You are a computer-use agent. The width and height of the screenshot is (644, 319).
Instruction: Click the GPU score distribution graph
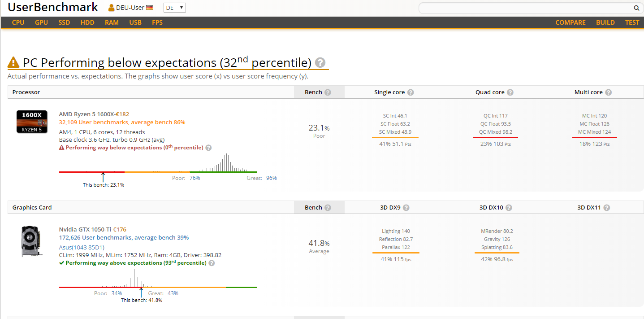point(158,279)
